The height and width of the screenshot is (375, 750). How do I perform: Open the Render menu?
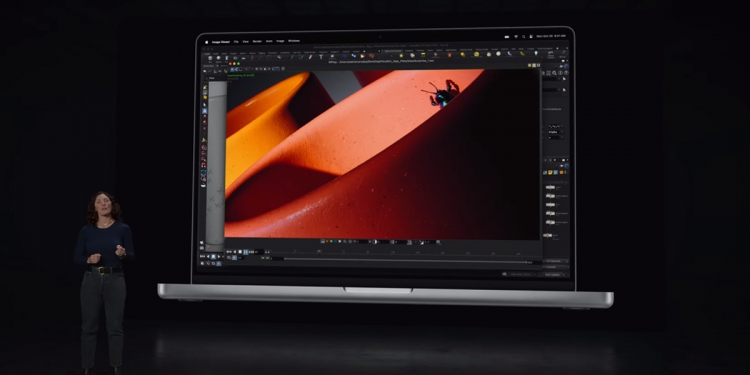click(x=257, y=42)
